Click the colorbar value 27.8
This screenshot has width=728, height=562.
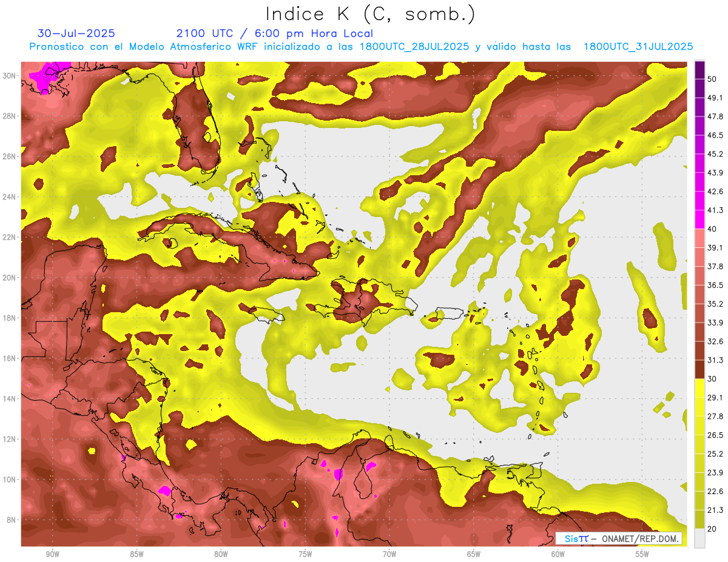(715, 416)
